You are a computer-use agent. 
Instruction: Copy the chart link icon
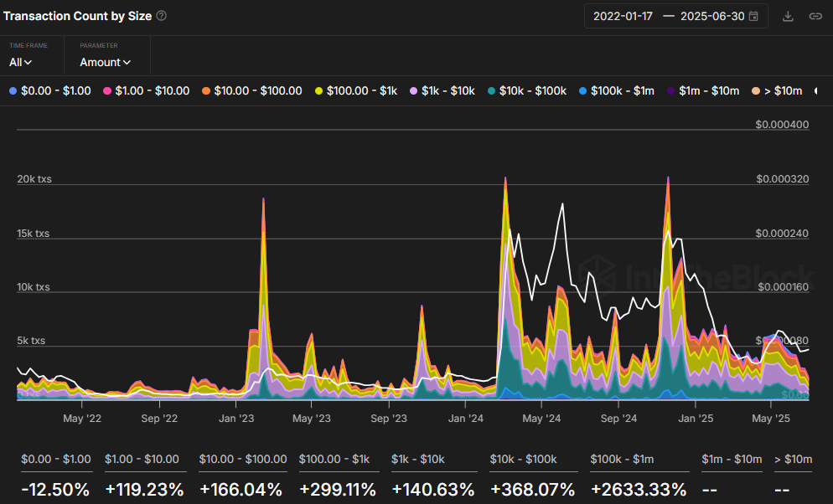coord(815,17)
